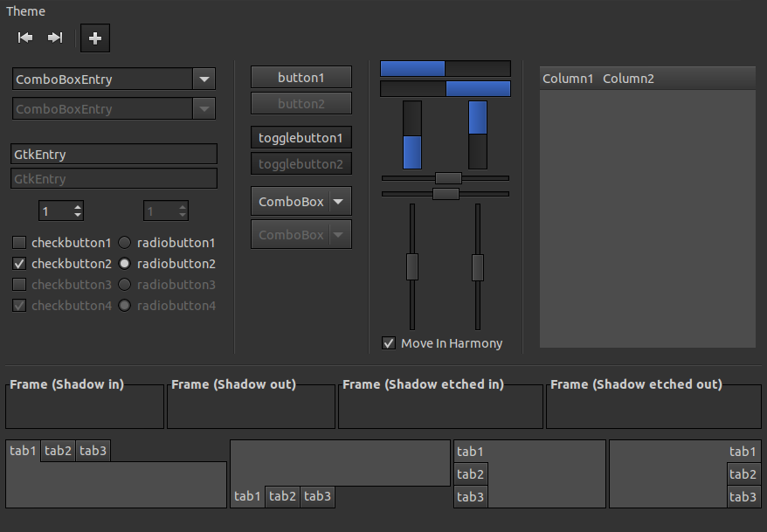767x532 pixels.
Task: Click the Frame (Shadow etched in) label
Action: coord(423,384)
